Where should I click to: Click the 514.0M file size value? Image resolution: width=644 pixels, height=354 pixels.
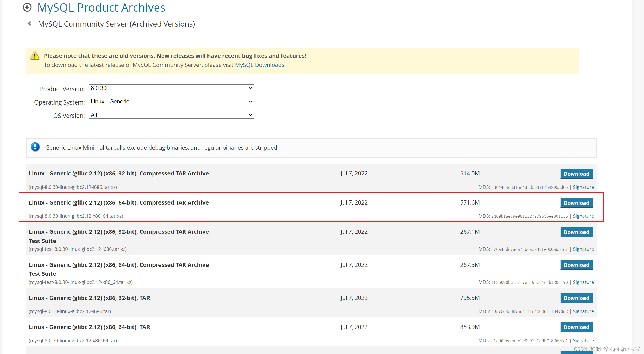pos(470,174)
